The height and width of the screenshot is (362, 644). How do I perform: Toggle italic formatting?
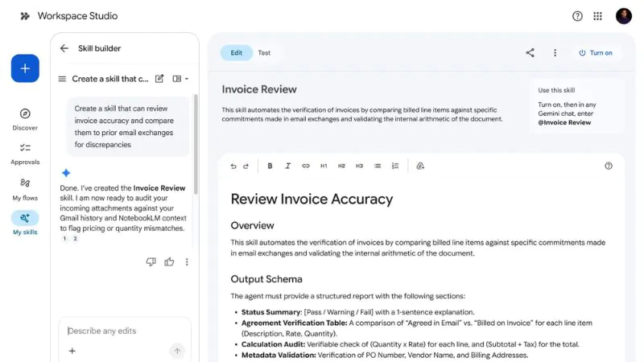tap(288, 166)
